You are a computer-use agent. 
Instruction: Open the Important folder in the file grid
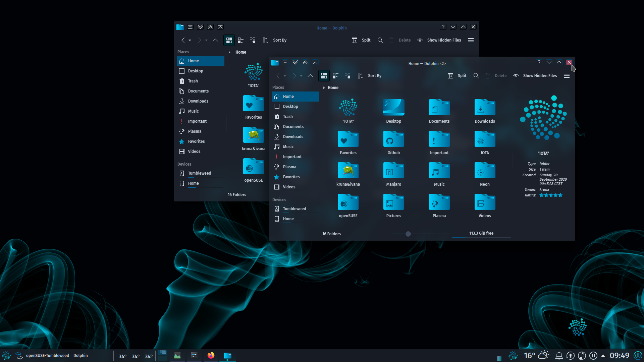click(439, 142)
